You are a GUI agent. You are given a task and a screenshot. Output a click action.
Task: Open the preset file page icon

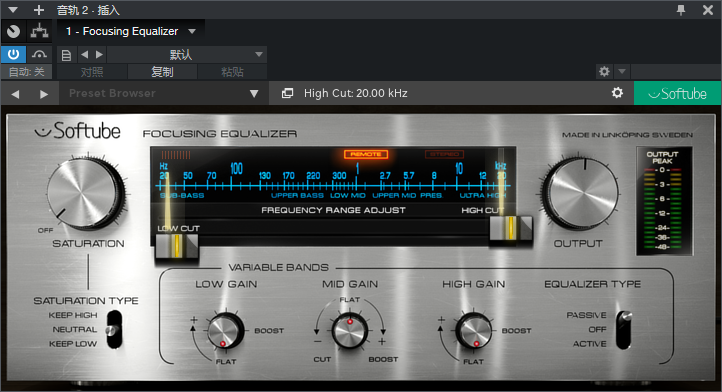(x=66, y=55)
